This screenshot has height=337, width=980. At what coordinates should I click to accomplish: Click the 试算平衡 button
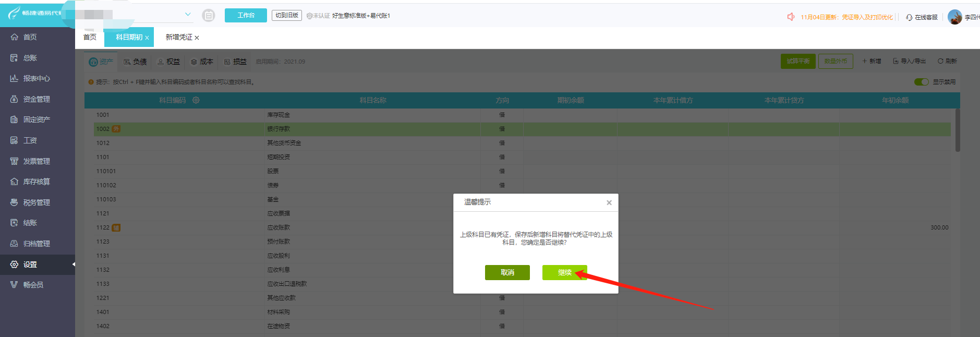click(798, 61)
